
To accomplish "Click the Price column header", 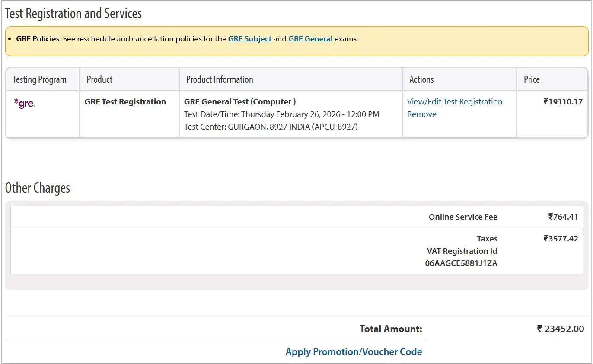I will (x=532, y=79).
